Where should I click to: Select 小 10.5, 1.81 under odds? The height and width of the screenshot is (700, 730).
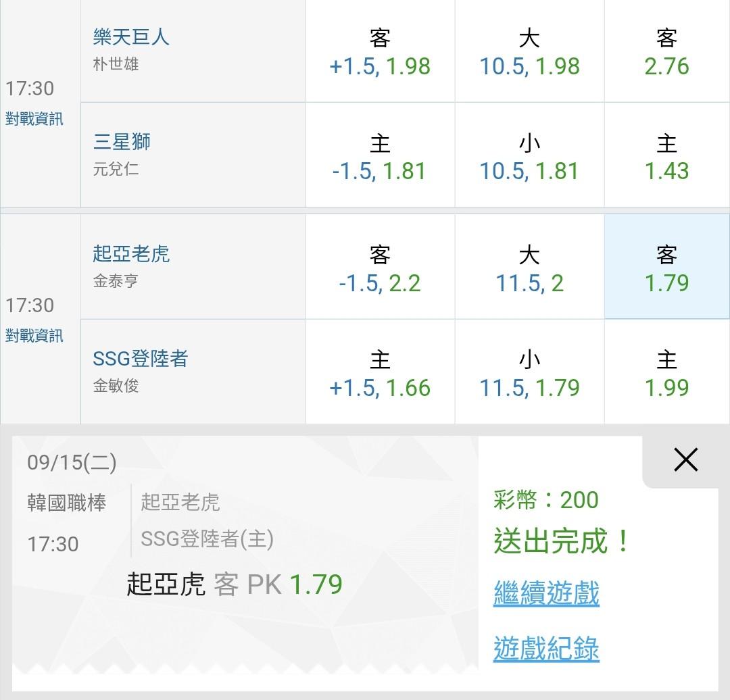529,155
